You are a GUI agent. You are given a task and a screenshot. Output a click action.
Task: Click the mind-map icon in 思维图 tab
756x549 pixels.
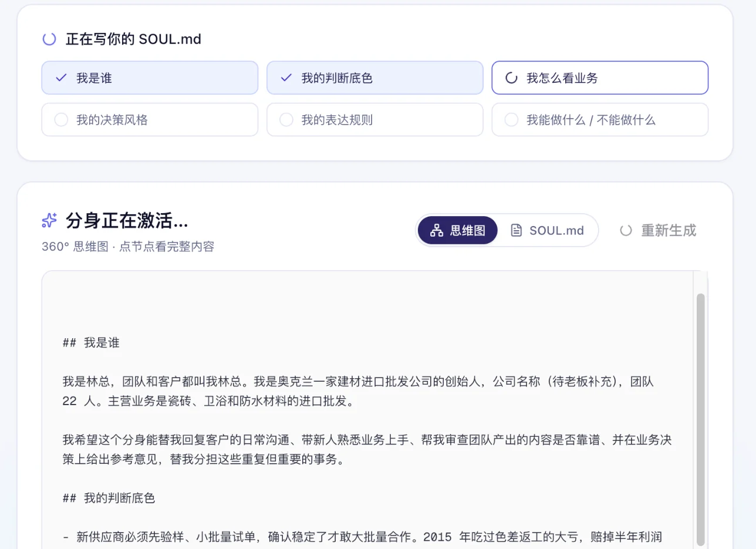coord(436,230)
